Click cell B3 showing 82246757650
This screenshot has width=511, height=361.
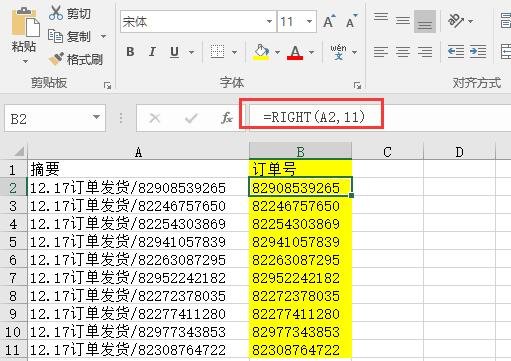300,206
